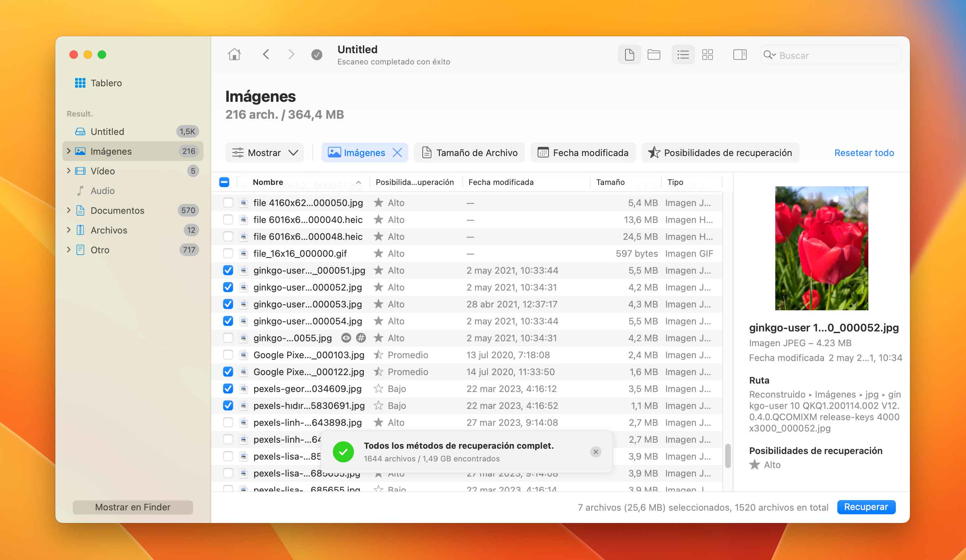Toggle the select-all checkbox in header
This screenshot has height=560, width=966.
click(224, 182)
